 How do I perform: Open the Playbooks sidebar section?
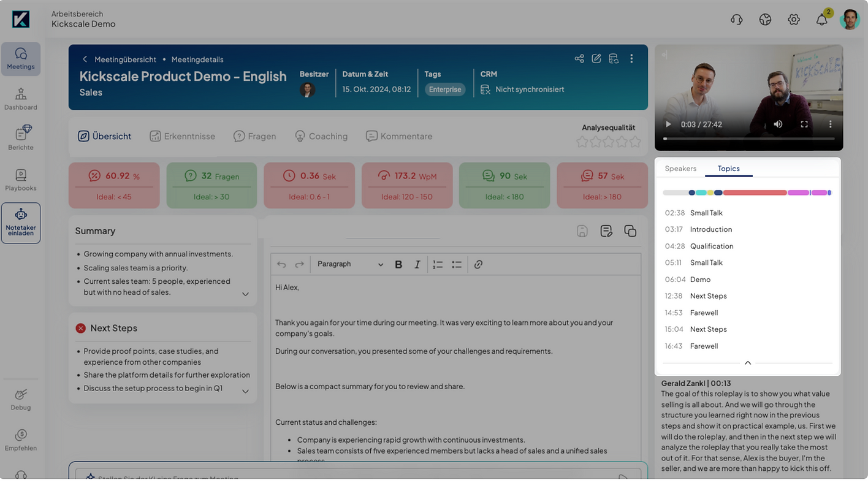21,180
